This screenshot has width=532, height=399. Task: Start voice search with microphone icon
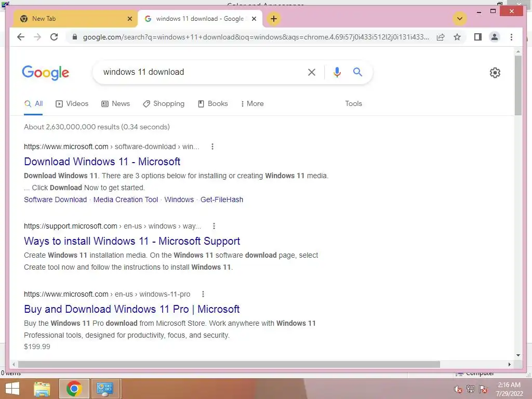click(x=337, y=72)
